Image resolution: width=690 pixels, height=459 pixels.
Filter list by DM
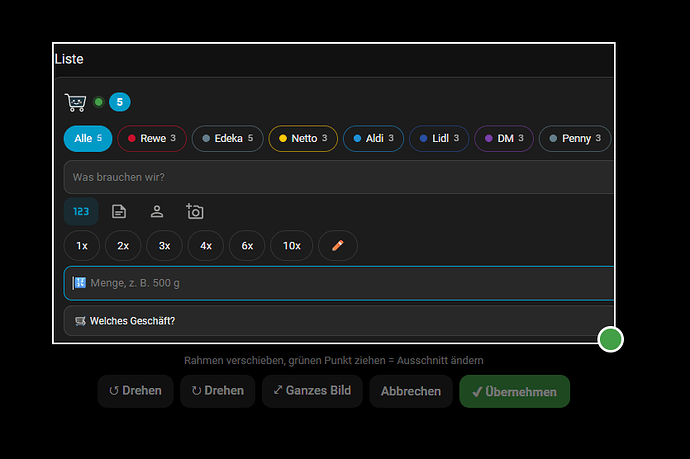504,138
